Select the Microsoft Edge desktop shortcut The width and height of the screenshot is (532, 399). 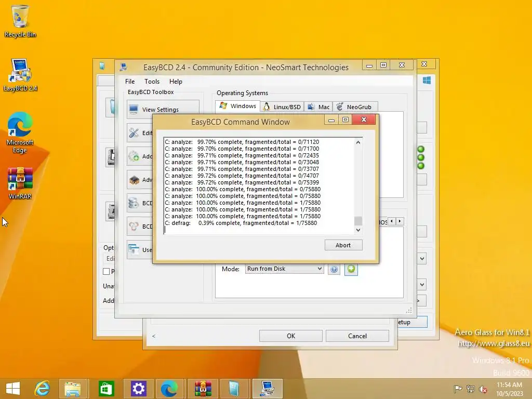[x=20, y=132]
